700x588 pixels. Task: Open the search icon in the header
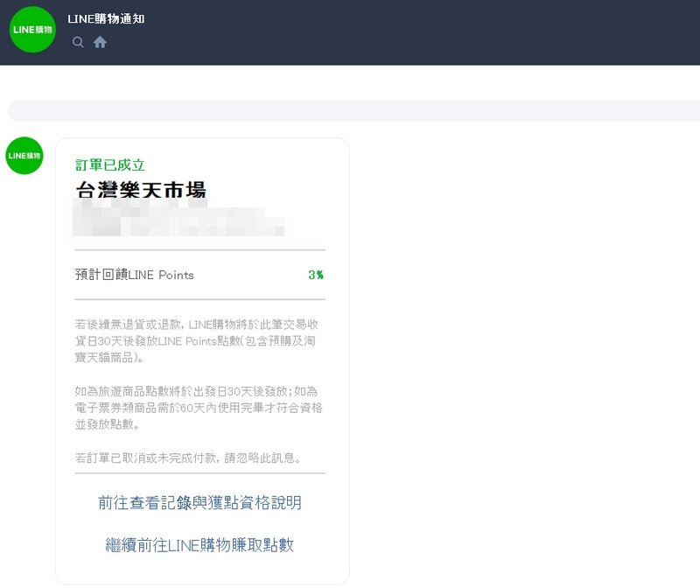[x=78, y=42]
